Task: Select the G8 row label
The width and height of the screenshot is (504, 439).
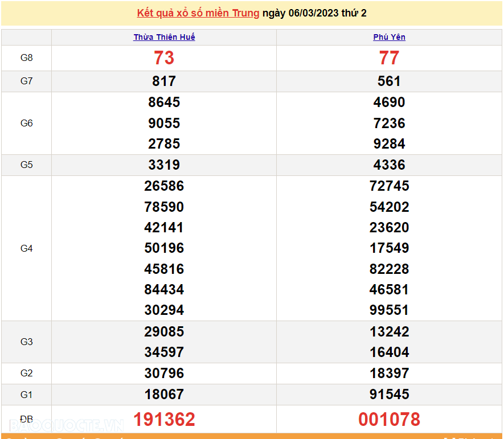Action: 26,58
